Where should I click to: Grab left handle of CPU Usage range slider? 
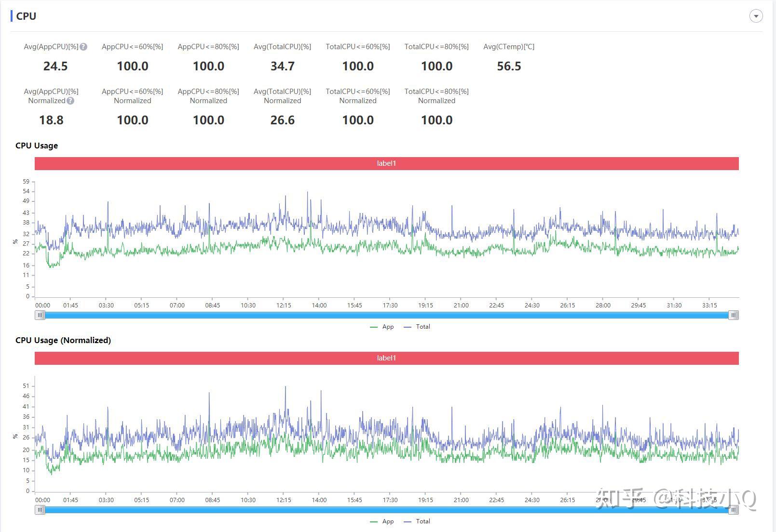40,315
